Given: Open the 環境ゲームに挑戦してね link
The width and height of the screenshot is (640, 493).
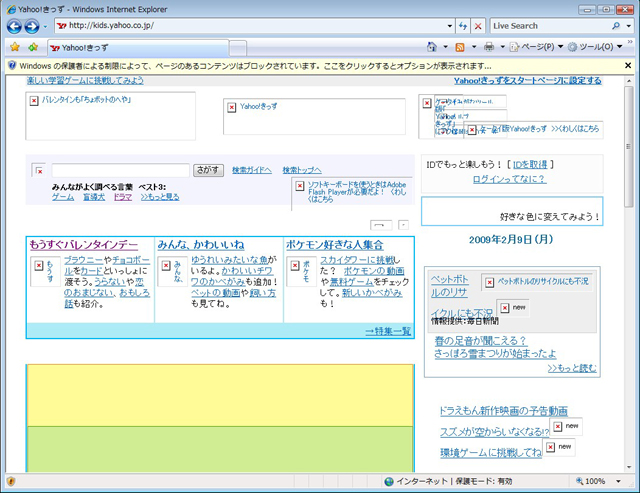Looking at the screenshot, I should click(491, 453).
